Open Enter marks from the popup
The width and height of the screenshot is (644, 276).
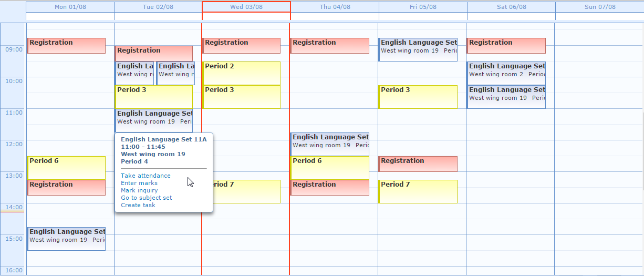pyautogui.click(x=139, y=183)
